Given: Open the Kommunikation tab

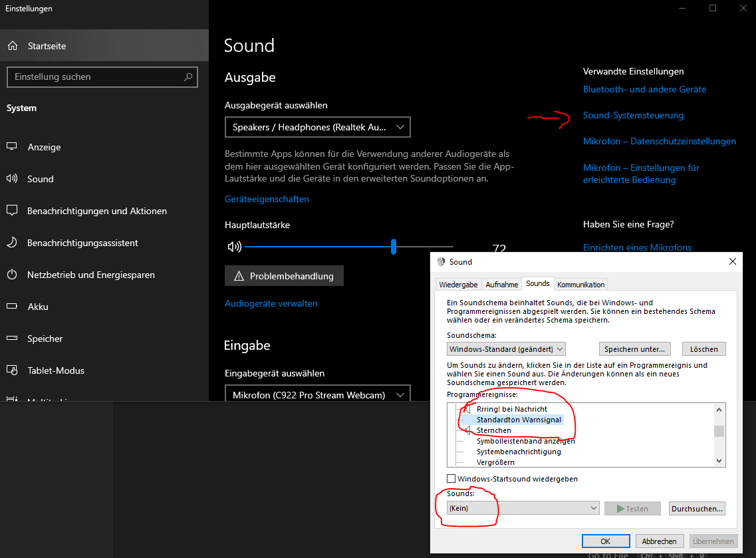Looking at the screenshot, I should coord(580,284).
